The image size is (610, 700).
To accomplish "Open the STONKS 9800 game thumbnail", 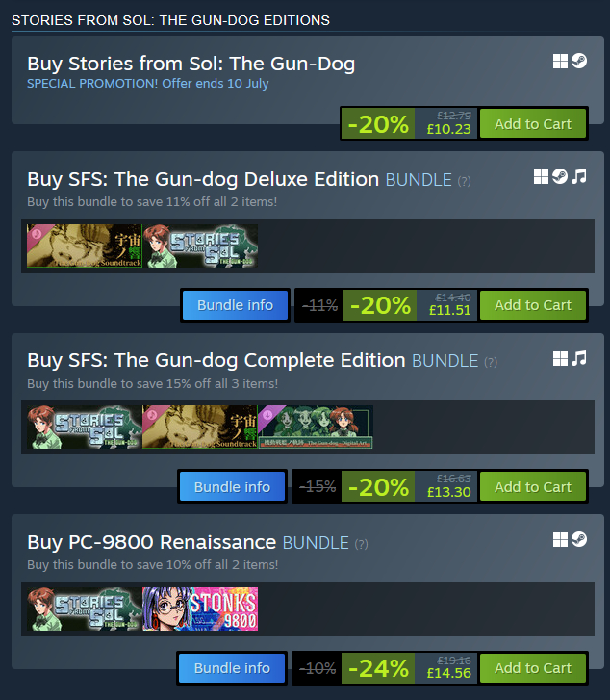I will click(200, 609).
